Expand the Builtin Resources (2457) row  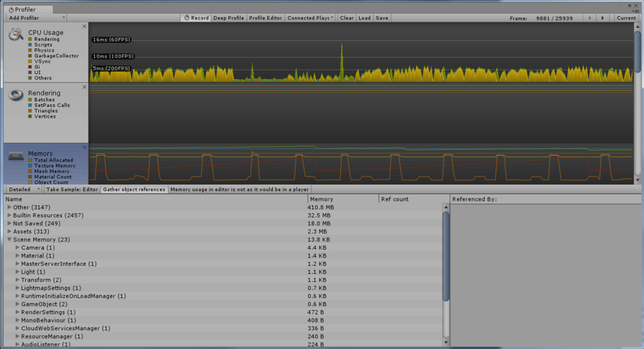tap(9, 215)
